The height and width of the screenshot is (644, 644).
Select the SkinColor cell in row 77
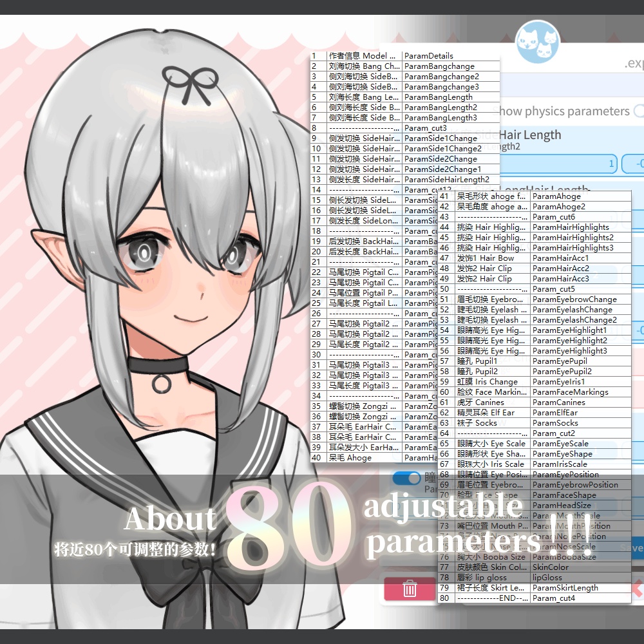(581, 567)
